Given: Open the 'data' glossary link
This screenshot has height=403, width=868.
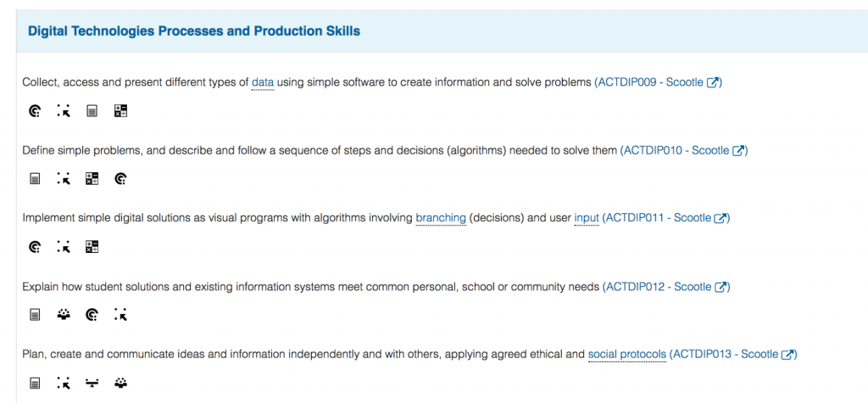Looking at the screenshot, I should point(263,82).
